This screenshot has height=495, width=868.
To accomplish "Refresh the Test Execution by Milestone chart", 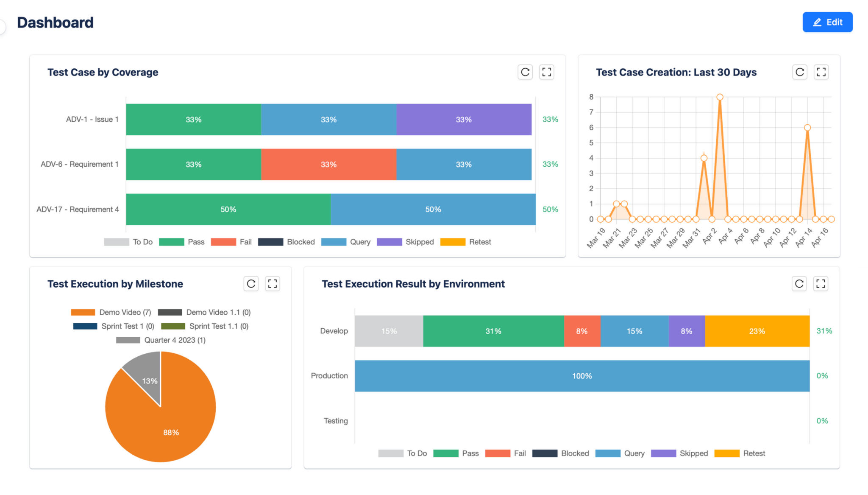I will point(251,283).
